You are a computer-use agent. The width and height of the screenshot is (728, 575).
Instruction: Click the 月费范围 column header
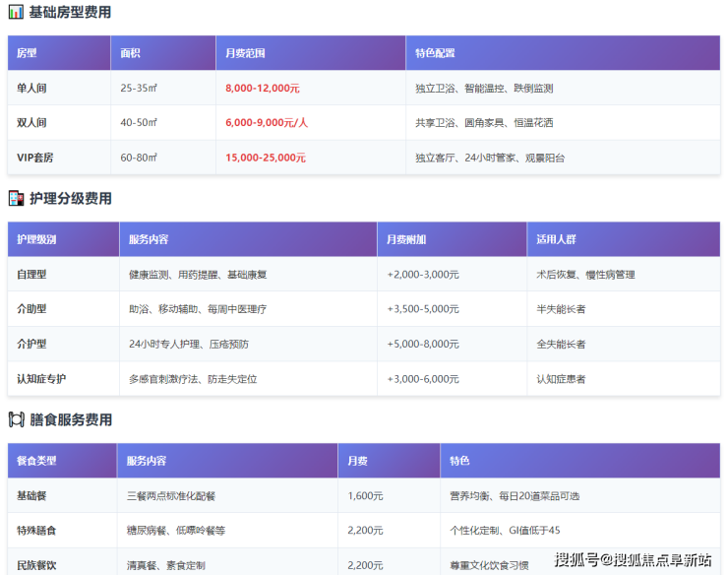click(x=245, y=53)
